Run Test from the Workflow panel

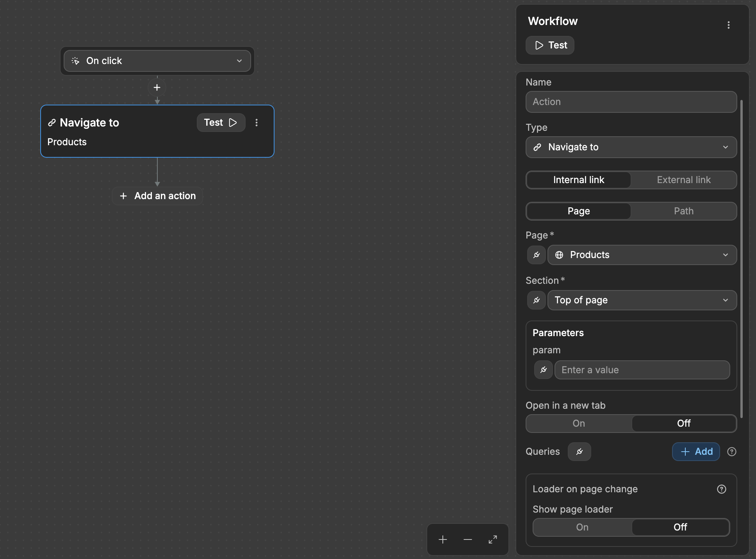(x=550, y=45)
